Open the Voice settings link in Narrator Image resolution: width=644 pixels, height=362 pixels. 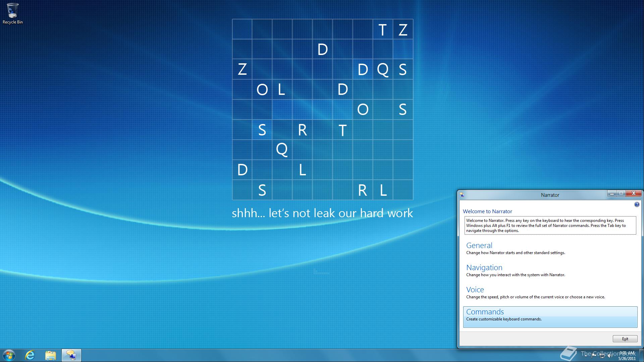475,290
